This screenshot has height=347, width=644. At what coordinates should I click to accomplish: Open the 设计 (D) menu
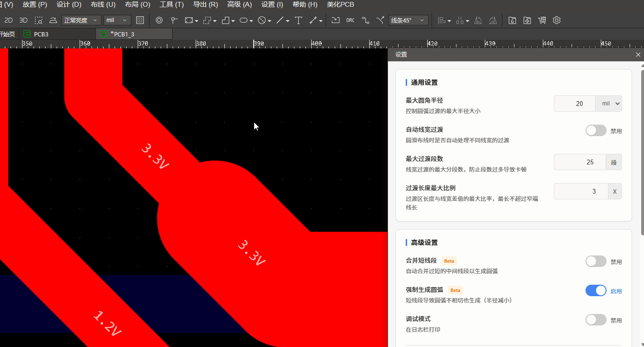tap(69, 4)
